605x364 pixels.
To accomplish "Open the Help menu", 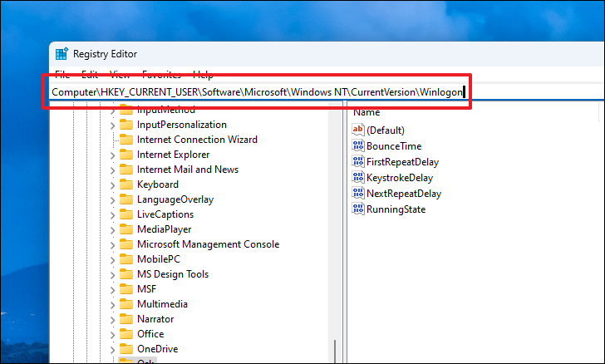I will tap(203, 75).
